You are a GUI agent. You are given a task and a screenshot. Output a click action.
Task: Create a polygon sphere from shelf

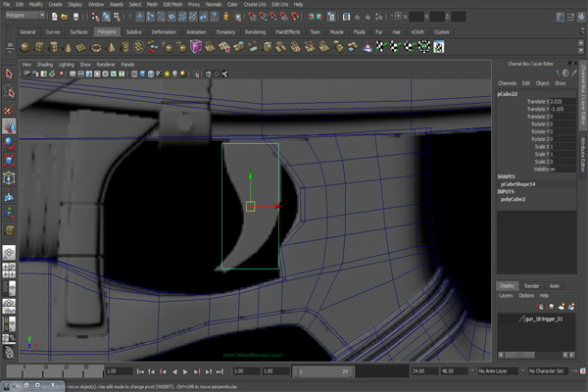(25, 47)
